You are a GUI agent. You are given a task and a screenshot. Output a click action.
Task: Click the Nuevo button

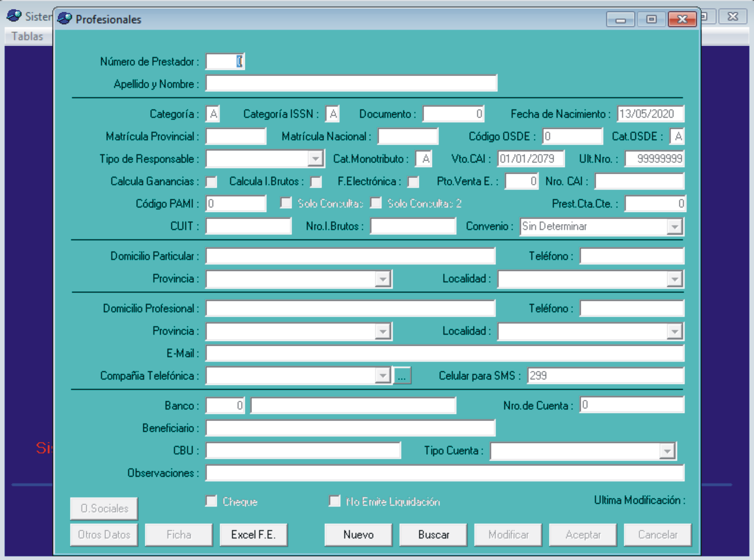(x=358, y=535)
